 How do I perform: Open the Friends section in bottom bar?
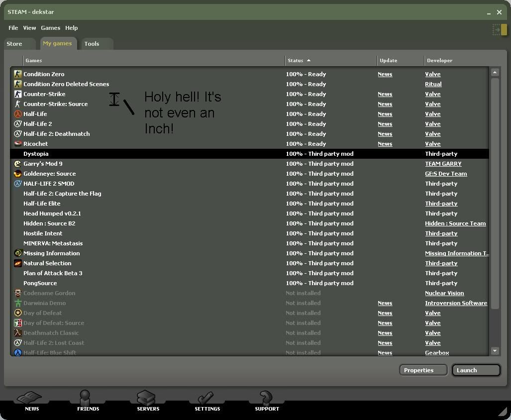click(88, 402)
